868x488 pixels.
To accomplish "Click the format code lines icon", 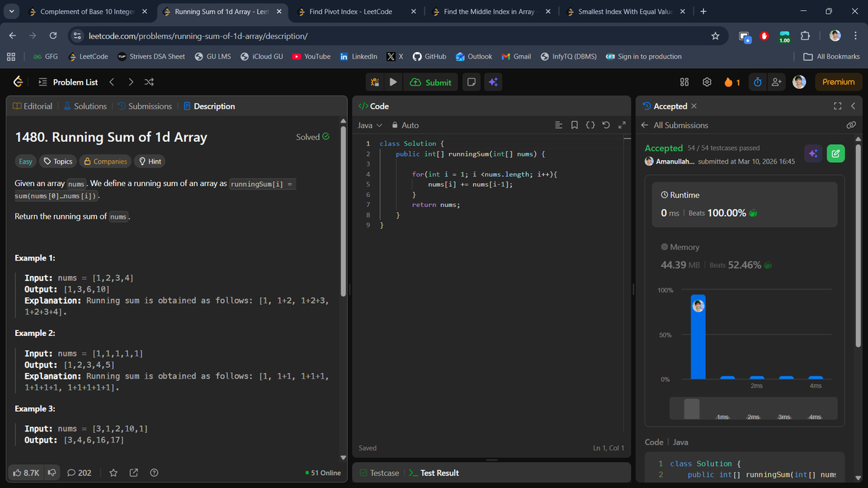I will coord(558,125).
